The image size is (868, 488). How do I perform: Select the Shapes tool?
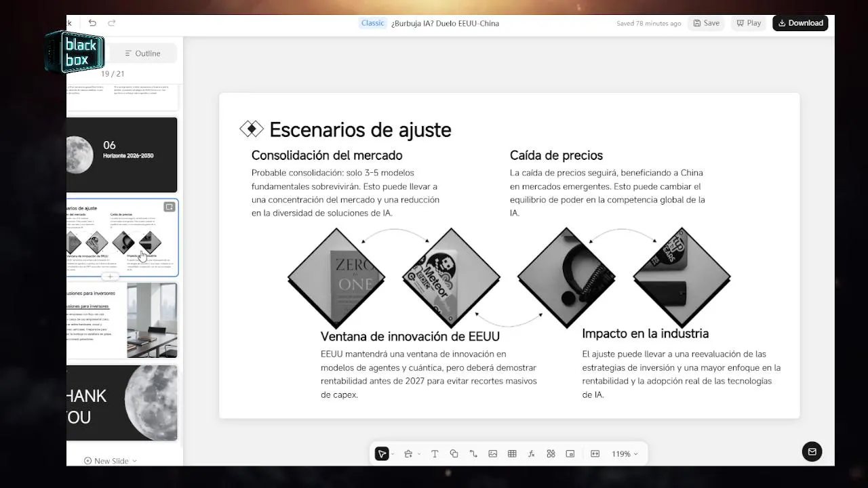pos(454,454)
